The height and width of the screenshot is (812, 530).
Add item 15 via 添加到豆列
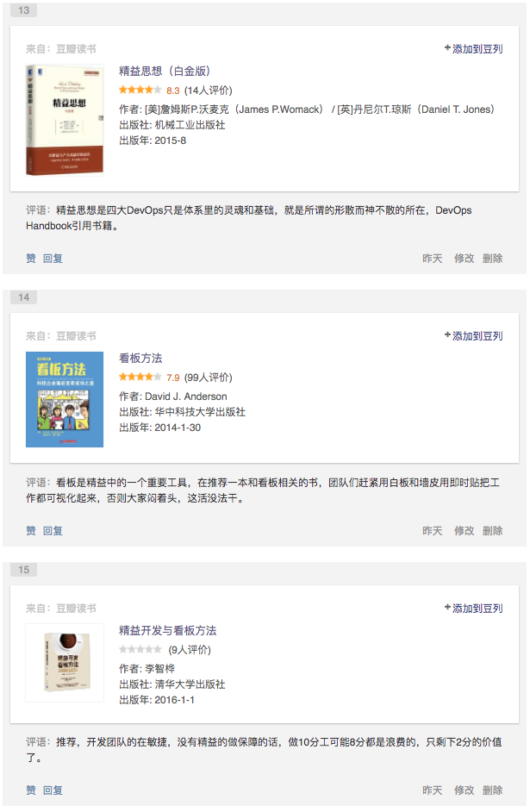pyautogui.click(x=474, y=608)
